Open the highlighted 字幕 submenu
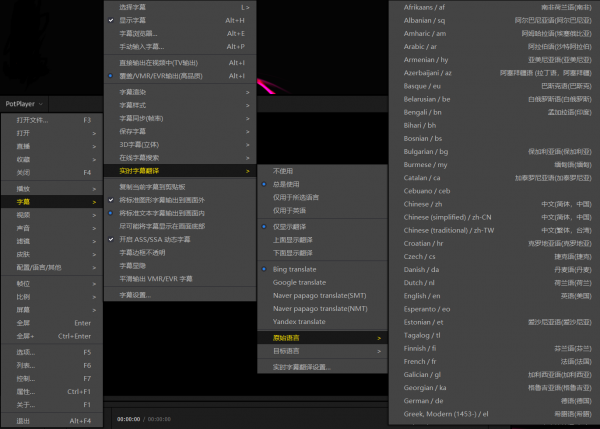The width and height of the screenshot is (600, 429). [x=52, y=202]
